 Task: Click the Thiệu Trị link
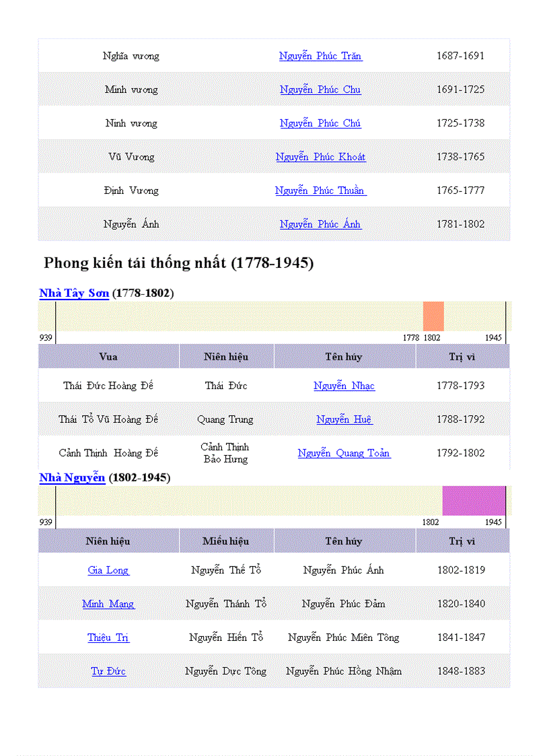pos(108,638)
